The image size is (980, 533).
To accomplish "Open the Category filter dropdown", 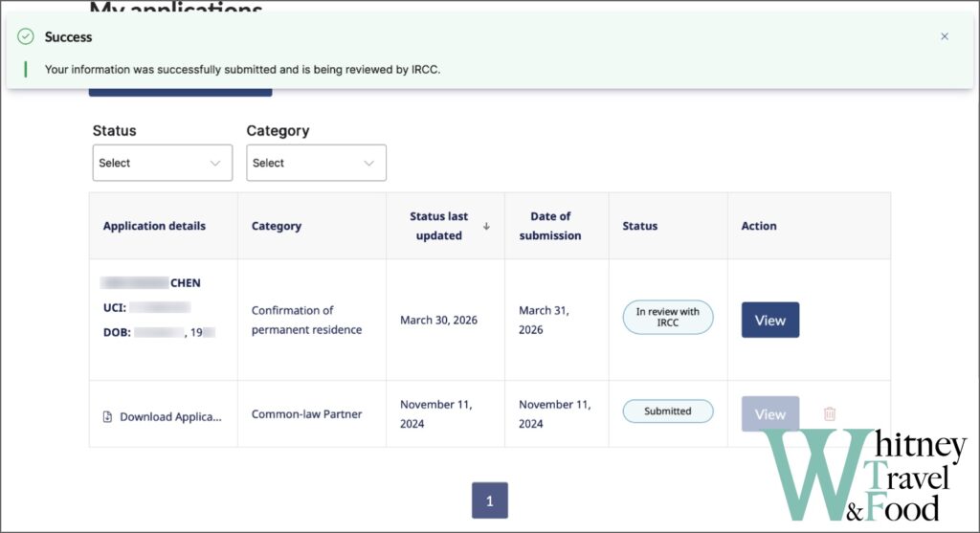I will click(316, 163).
